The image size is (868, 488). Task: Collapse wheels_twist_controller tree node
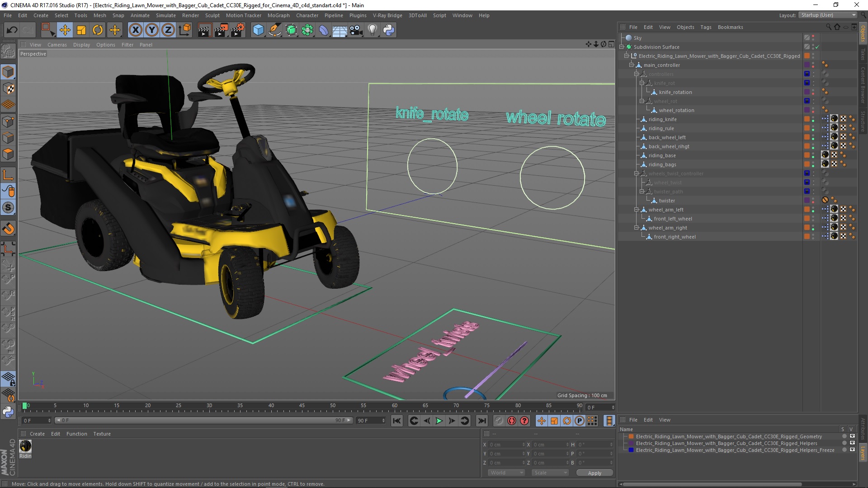click(x=637, y=174)
